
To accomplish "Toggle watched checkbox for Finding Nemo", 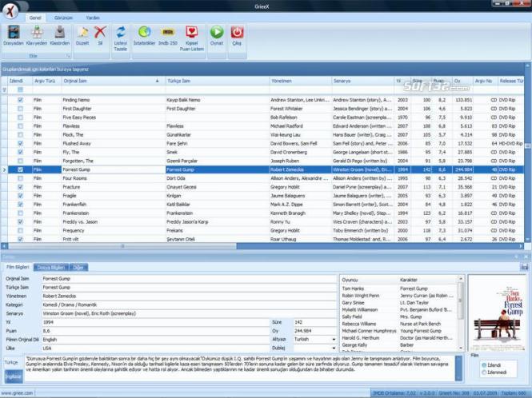I will click(x=20, y=100).
